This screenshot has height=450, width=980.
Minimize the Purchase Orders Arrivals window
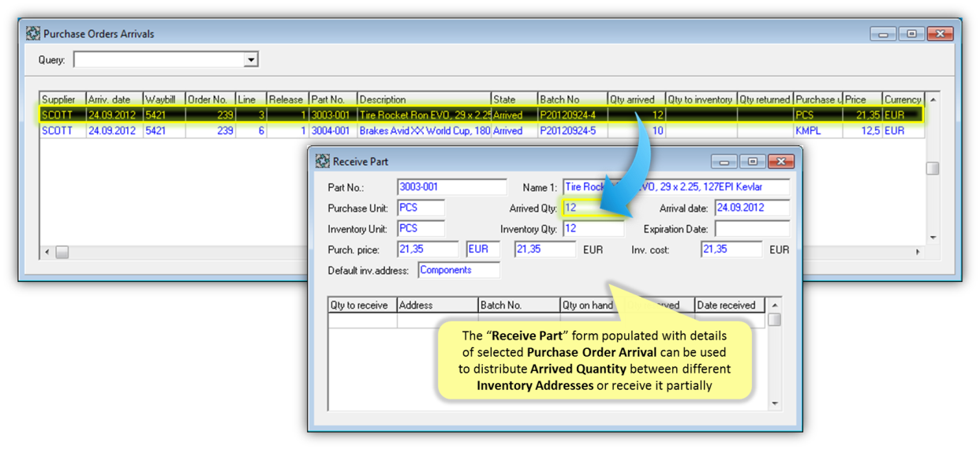883,34
